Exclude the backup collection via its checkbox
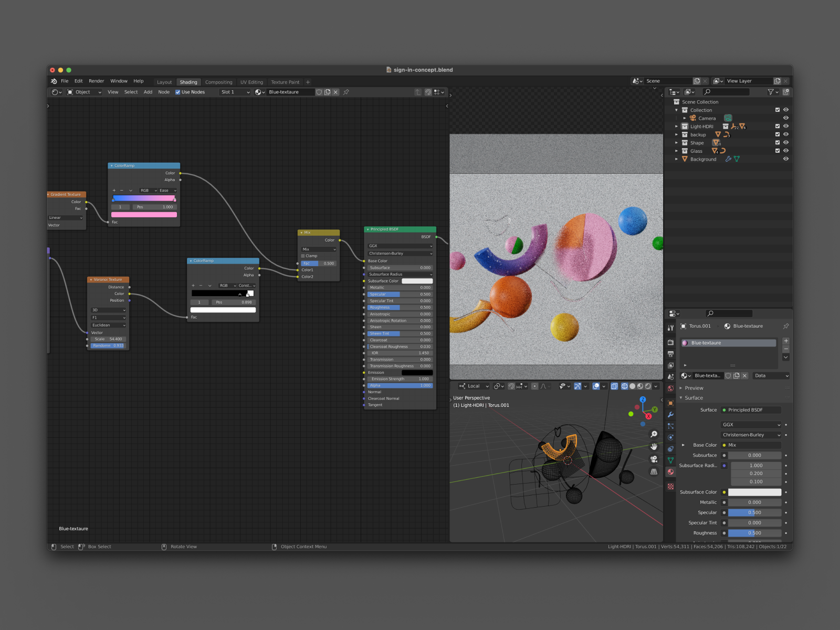The width and height of the screenshot is (840, 630). point(778,134)
